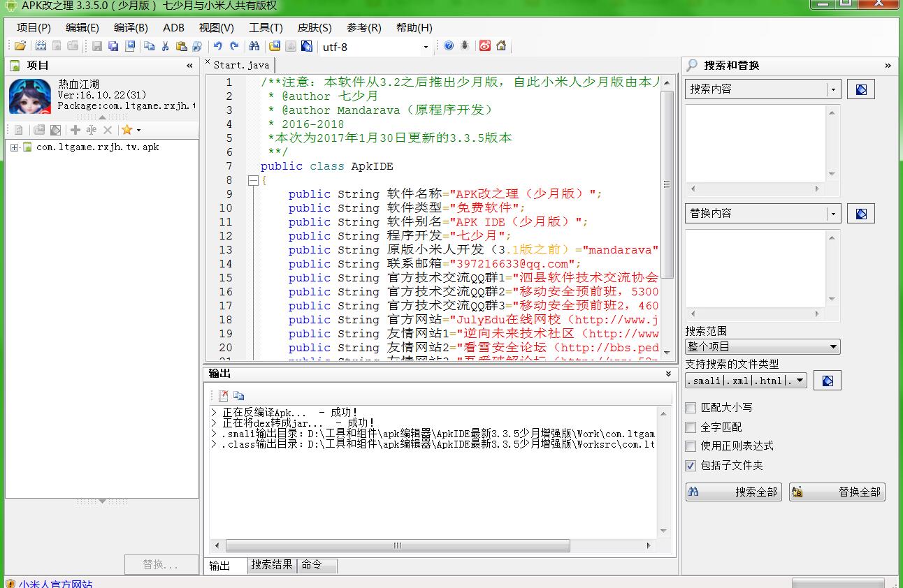Switch to the 搜索结果 tab
Image resolution: width=903 pixels, height=588 pixels.
[272, 565]
